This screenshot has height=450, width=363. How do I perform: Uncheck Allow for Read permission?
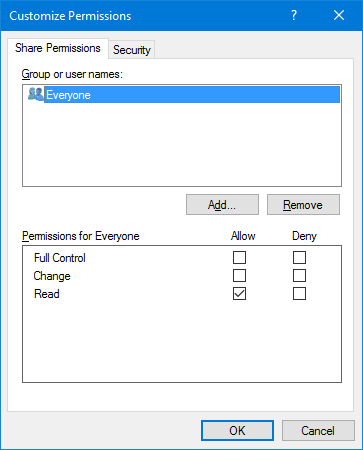pyautogui.click(x=239, y=294)
